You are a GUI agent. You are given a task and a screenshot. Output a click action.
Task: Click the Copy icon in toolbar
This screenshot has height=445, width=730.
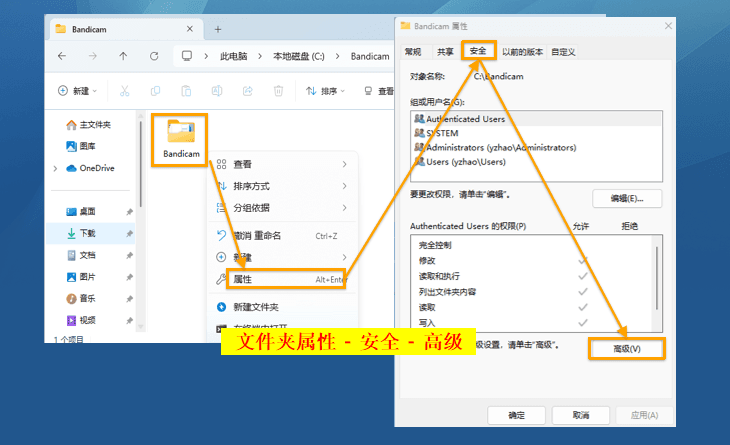(155, 91)
